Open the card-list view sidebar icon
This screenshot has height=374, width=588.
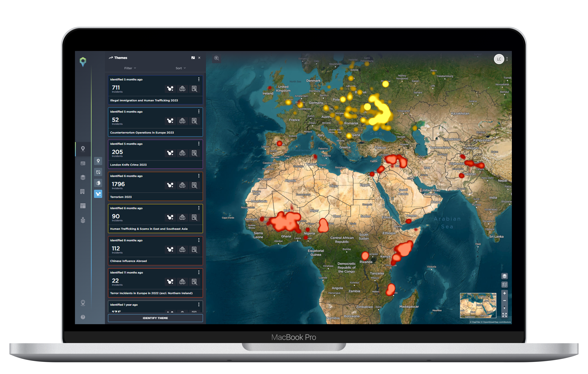coord(83,163)
